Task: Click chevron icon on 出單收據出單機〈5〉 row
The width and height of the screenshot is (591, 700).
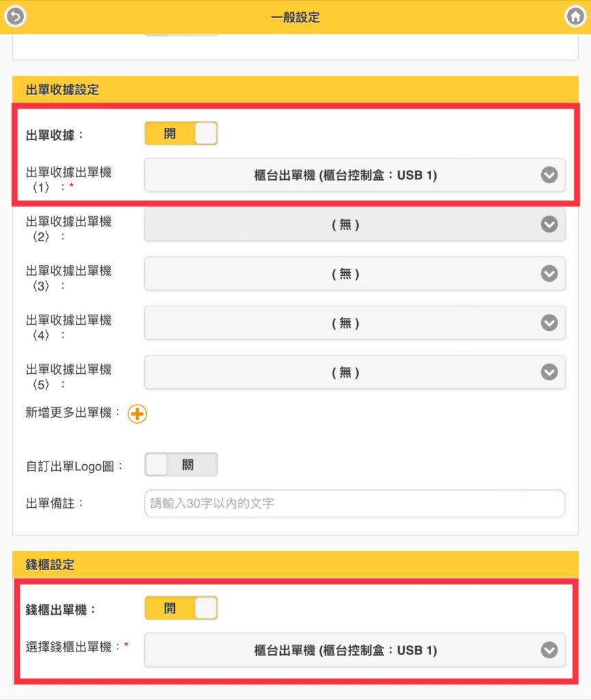Action: 549,372
